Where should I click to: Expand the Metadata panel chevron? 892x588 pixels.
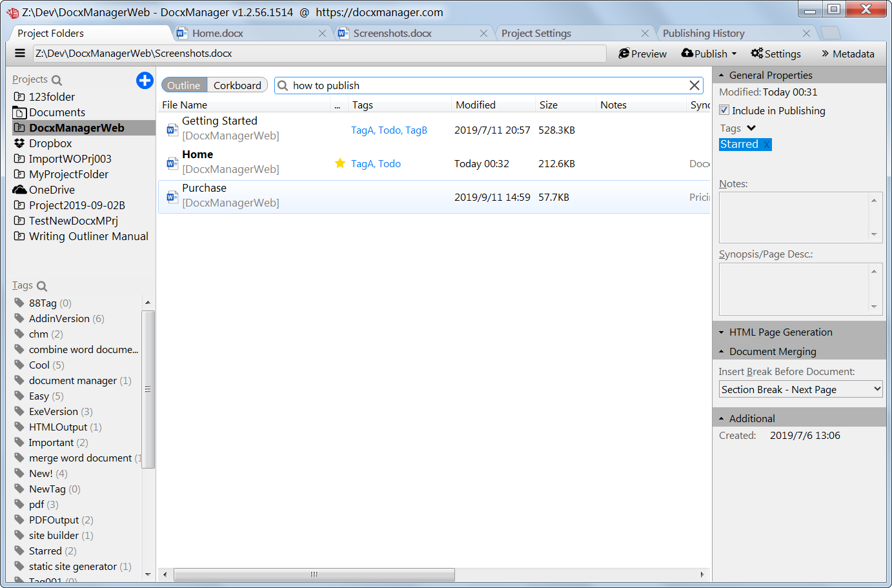click(825, 54)
